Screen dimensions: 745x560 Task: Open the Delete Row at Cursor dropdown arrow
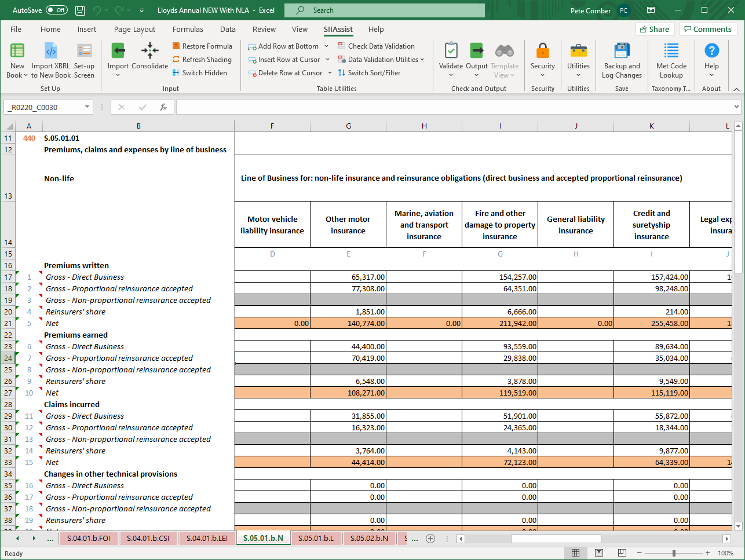(330, 73)
